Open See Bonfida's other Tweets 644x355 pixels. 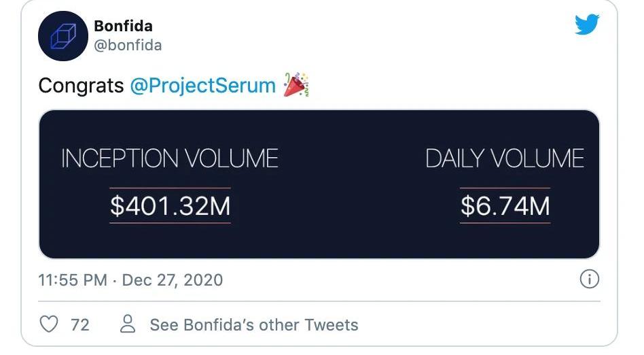click(x=253, y=325)
